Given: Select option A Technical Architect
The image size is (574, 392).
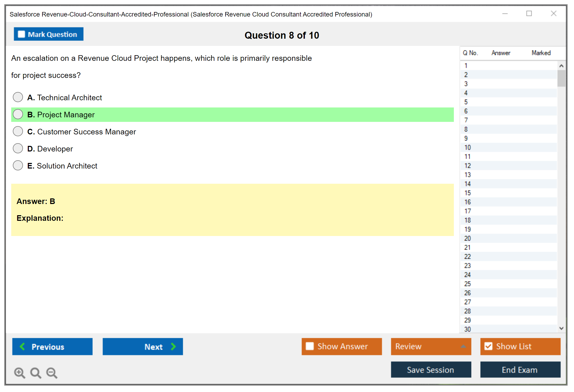Looking at the screenshot, I should click(18, 97).
